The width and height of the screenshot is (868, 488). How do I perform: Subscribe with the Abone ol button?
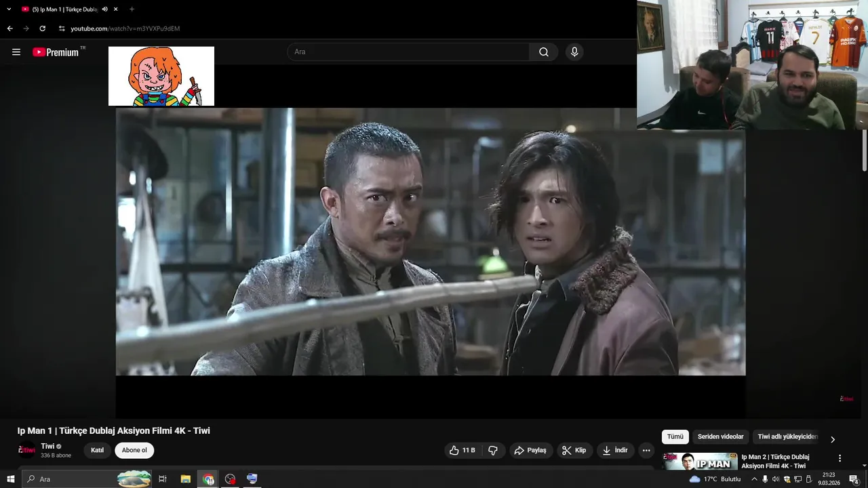click(134, 450)
